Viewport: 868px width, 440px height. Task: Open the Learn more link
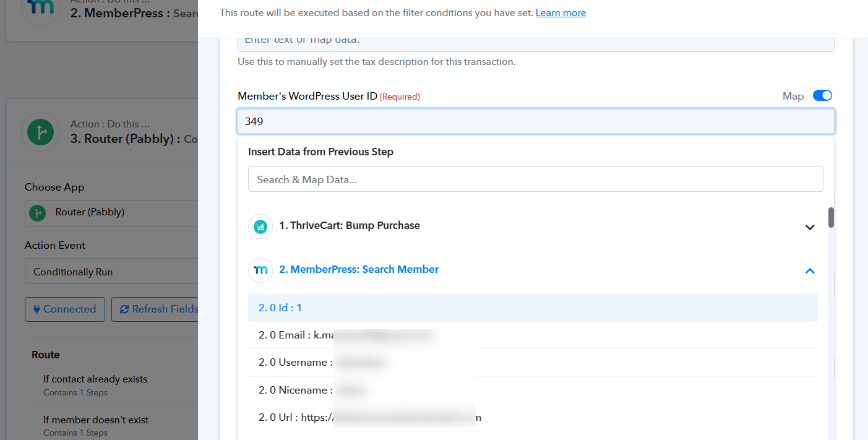[561, 13]
